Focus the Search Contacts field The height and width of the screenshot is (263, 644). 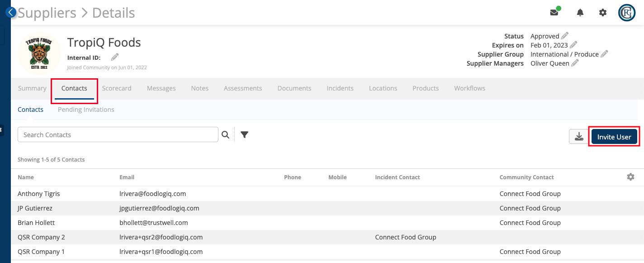click(x=118, y=134)
